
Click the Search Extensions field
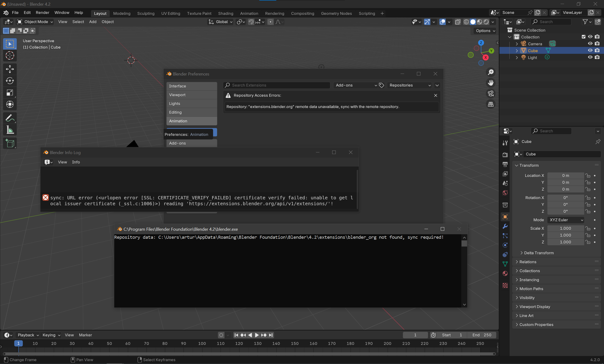pyautogui.click(x=277, y=85)
